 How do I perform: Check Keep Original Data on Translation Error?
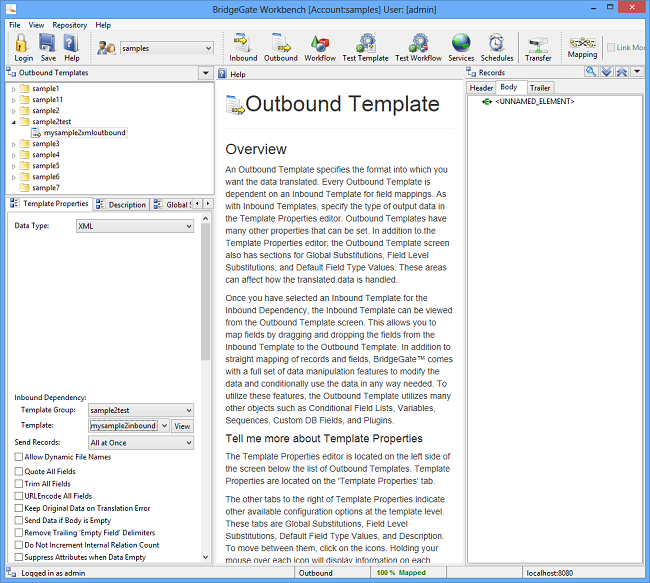(19, 508)
